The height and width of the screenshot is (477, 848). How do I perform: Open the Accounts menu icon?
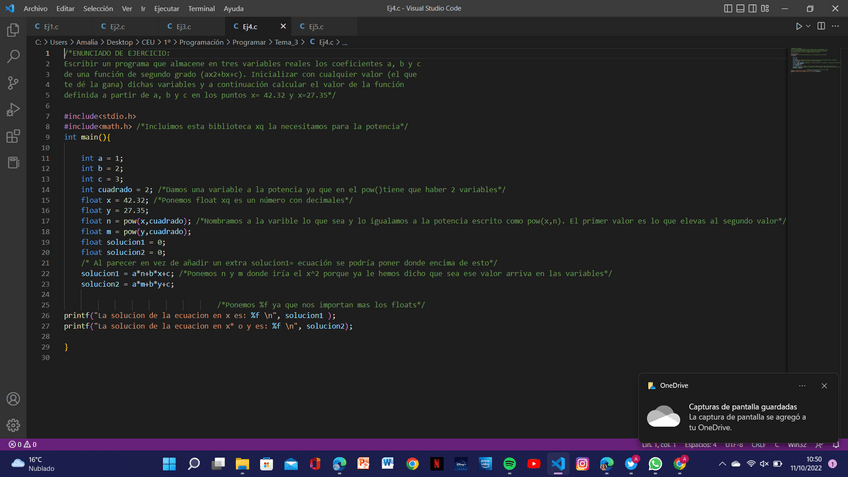[x=13, y=399]
